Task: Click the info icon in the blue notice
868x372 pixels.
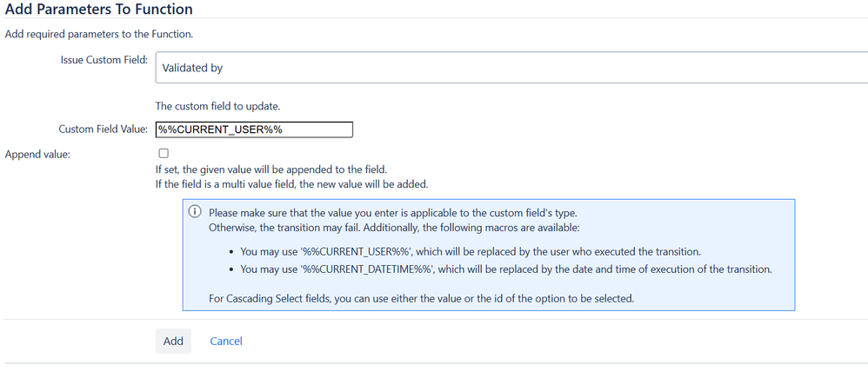Action: pyautogui.click(x=195, y=212)
